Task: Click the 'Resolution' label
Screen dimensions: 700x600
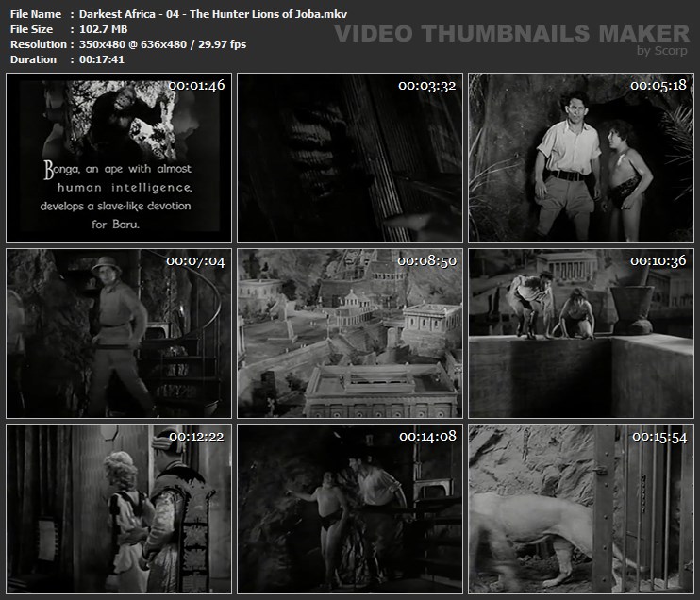Action: coord(39,44)
